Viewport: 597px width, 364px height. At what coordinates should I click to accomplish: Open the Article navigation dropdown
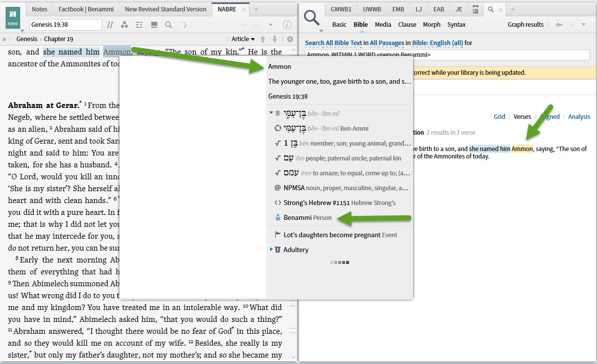(x=243, y=39)
